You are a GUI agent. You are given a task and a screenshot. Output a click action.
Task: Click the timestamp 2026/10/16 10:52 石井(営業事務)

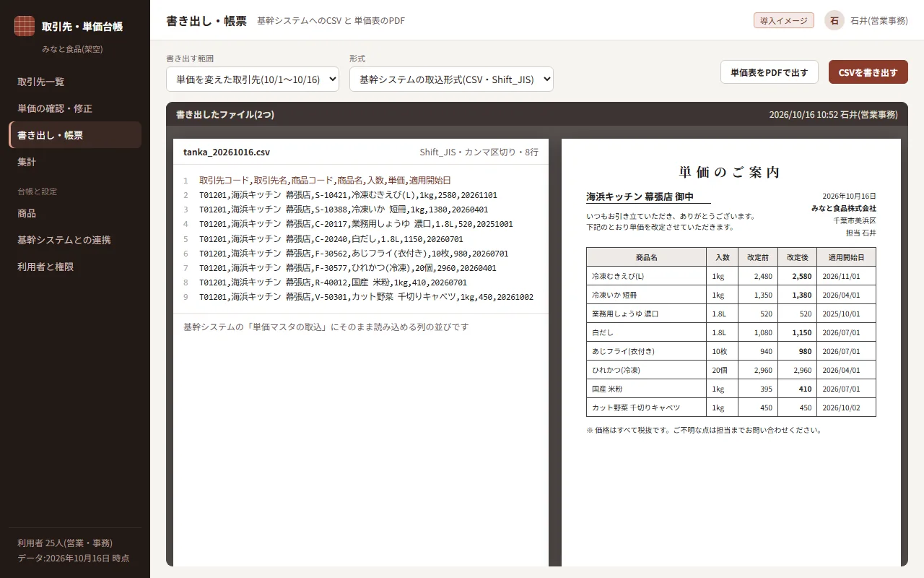coord(834,115)
